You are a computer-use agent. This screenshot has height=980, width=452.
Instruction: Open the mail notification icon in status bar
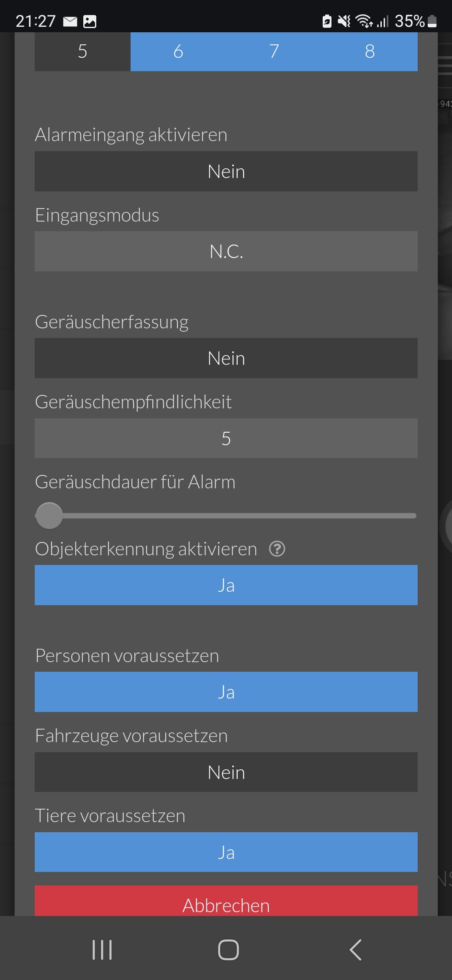70,21
